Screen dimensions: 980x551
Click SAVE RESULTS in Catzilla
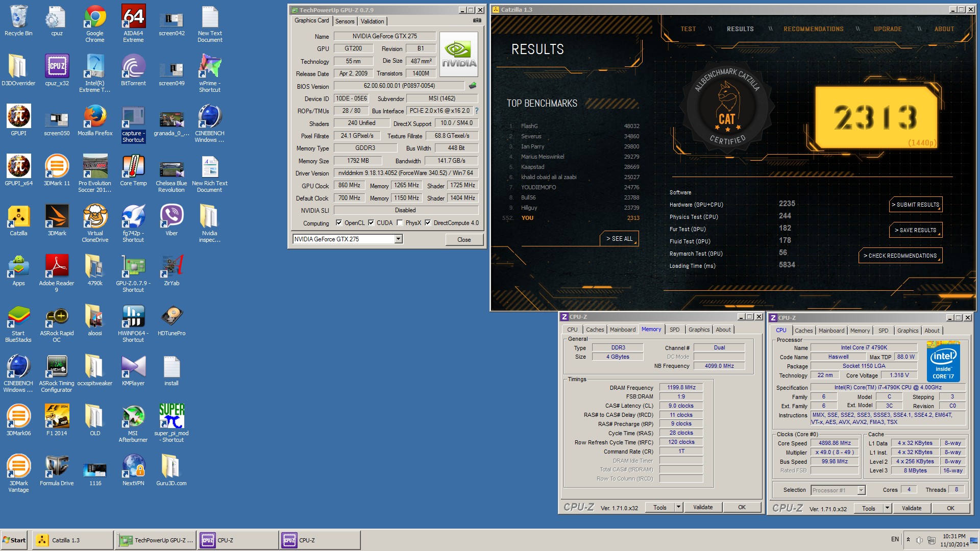click(916, 230)
